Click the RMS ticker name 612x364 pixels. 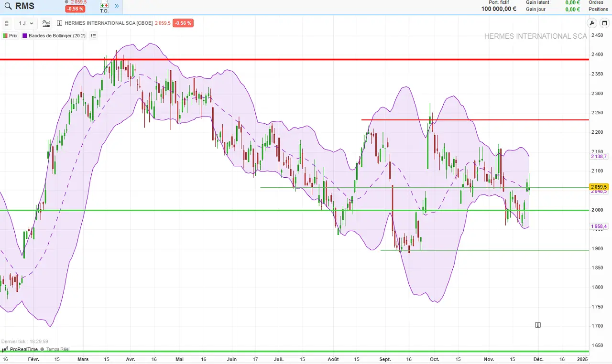pos(25,7)
